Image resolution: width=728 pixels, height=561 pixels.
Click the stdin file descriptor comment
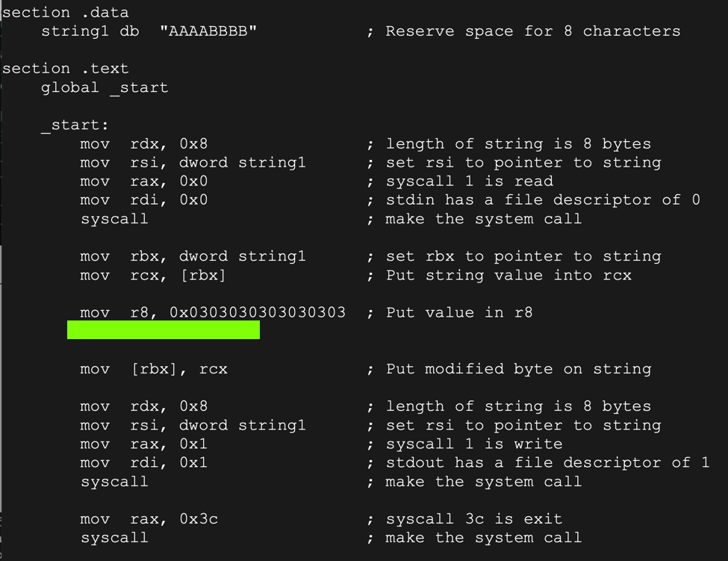coord(542,199)
